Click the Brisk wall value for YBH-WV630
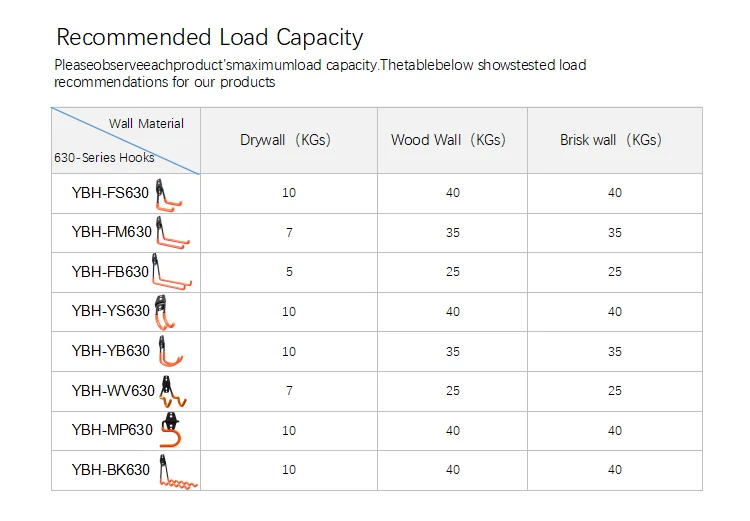Viewport: 750px width, 521px height. tap(615, 391)
